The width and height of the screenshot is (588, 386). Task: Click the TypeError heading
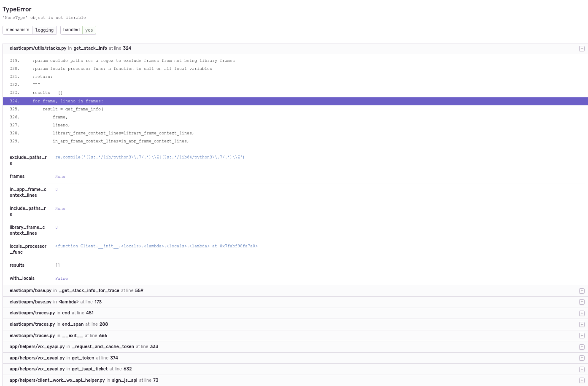coord(17,9)
